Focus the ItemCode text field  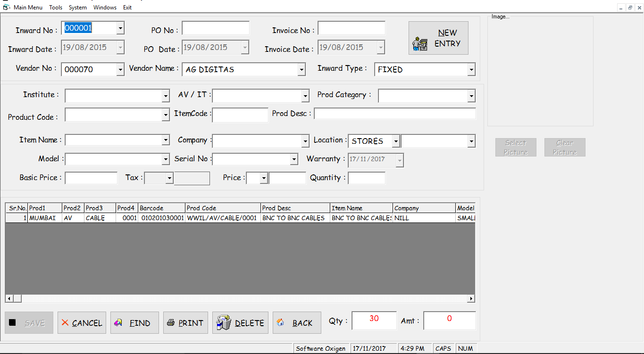(x=240, y=115)
